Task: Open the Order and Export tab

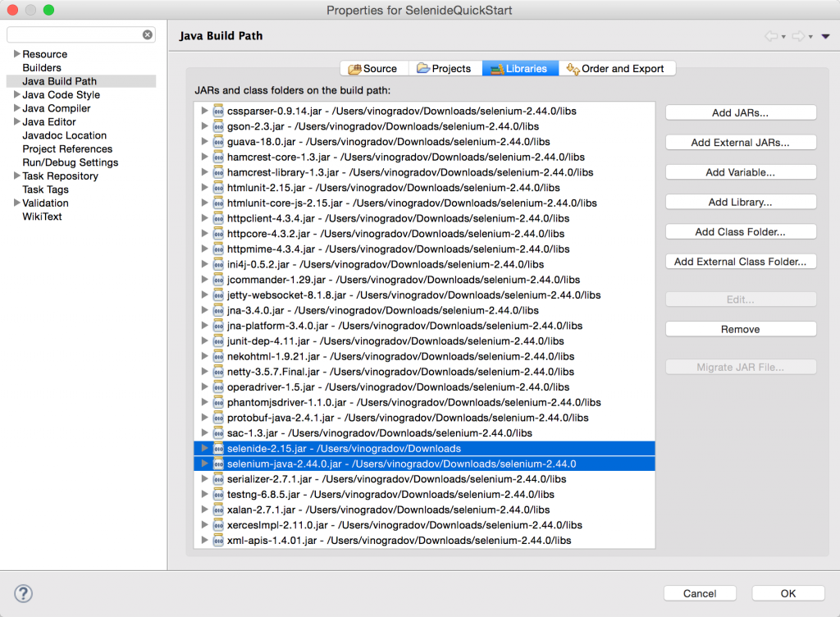Action: [x=617, y=69]
